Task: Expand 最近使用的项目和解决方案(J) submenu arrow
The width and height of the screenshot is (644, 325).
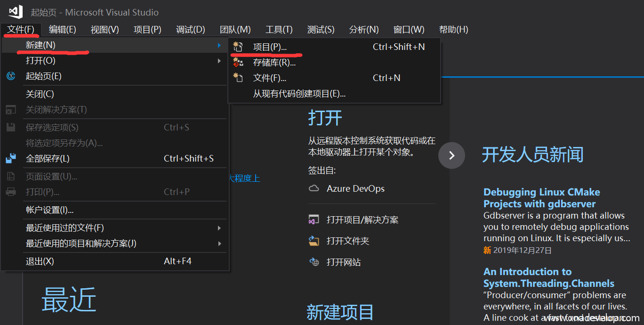Action: pos(219,244)
